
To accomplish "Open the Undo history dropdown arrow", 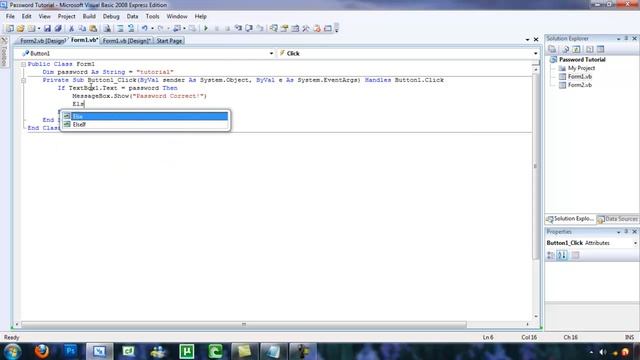I will click(152, 28).
